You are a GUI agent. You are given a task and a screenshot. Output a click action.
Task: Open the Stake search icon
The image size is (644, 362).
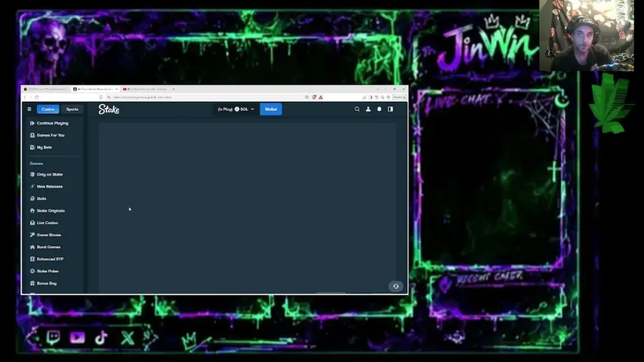point(357,109)
